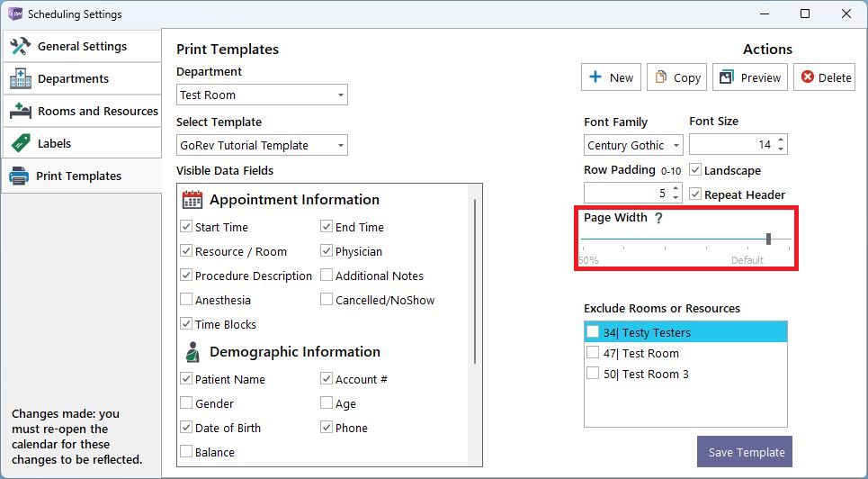Create a New print template
Screen dimensions: 868x479
(x=611, y=77)
